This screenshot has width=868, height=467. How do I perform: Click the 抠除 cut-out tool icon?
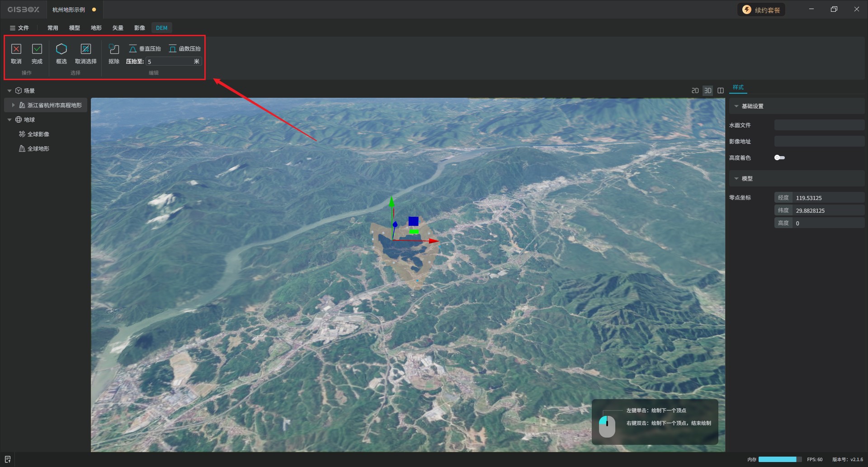[x=114, y=49]
